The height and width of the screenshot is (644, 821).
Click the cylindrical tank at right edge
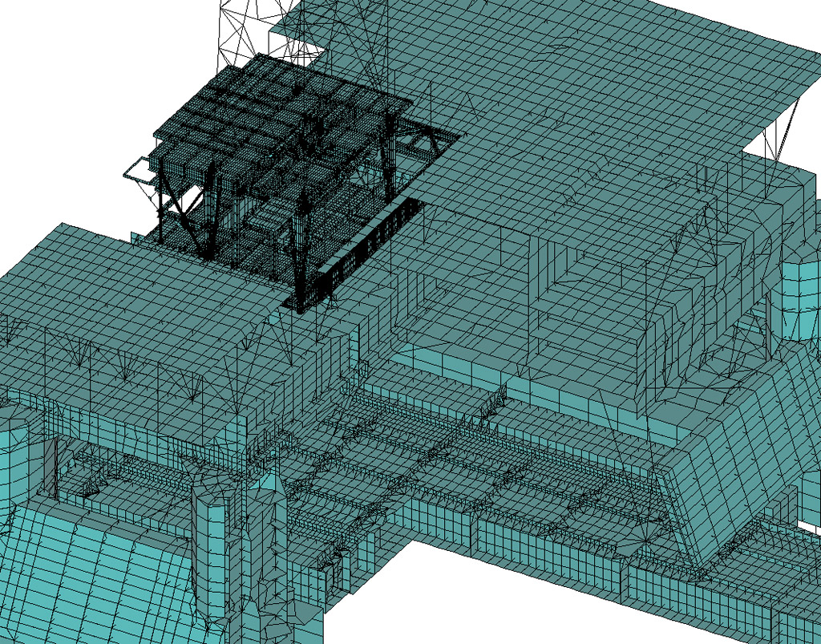click(x=800, y=289)
